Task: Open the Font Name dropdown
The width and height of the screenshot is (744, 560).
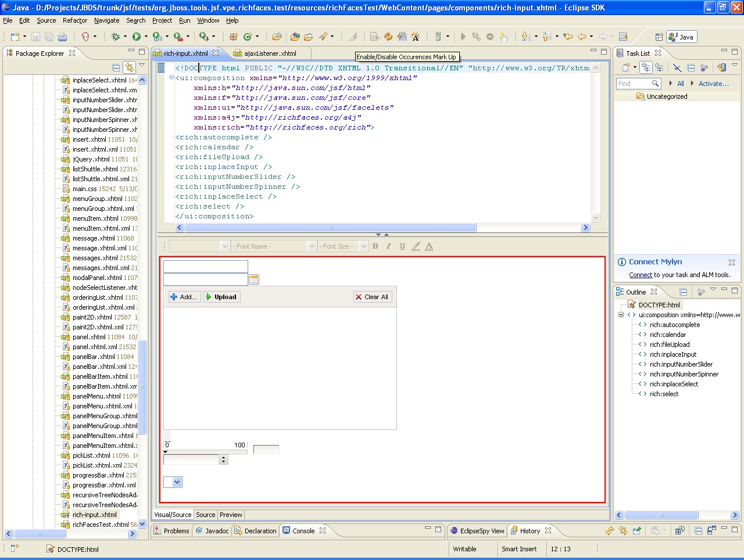Action: [x=312, y=246]
